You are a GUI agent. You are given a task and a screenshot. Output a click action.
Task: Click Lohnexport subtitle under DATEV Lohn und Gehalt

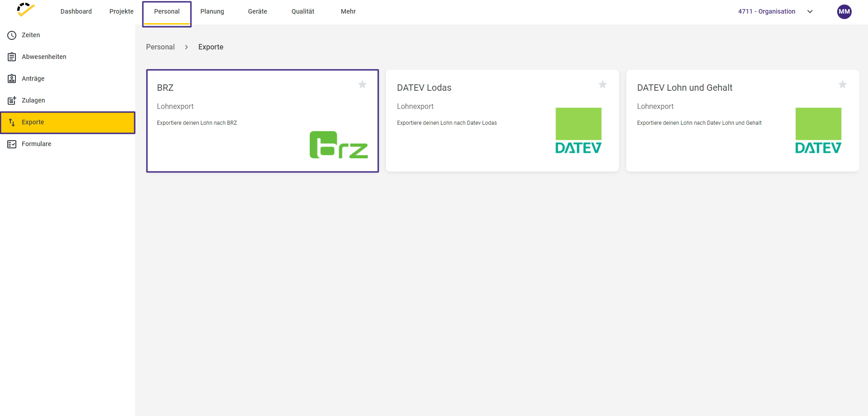pyautogui.click(x=655, y=107)
